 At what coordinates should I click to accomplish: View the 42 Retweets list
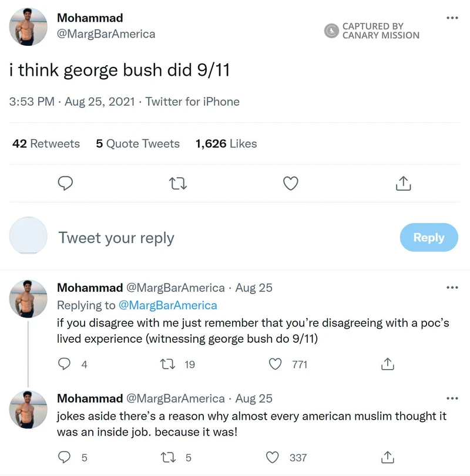[46, 144]
